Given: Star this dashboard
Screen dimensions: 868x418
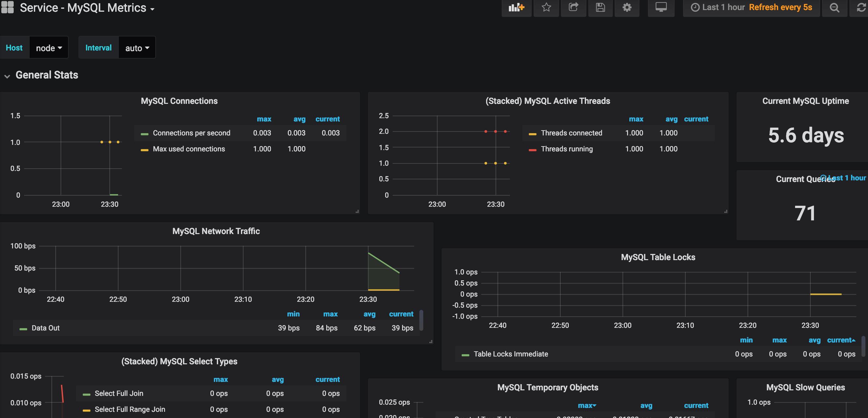Looking at the screenshot, I should pos(546,8).
